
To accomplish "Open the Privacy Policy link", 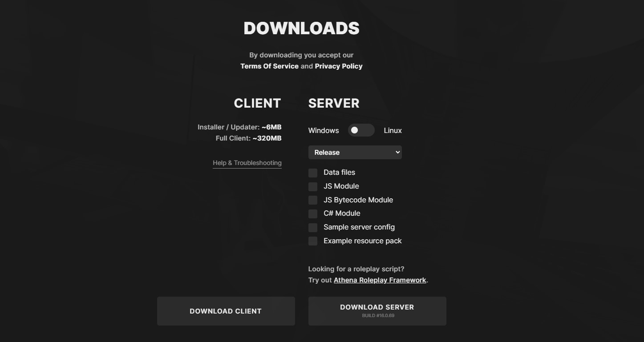I will coord(338,66).
